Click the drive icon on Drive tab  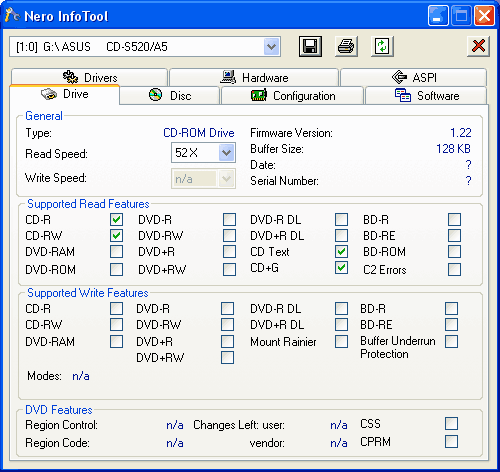pos(49,94)
